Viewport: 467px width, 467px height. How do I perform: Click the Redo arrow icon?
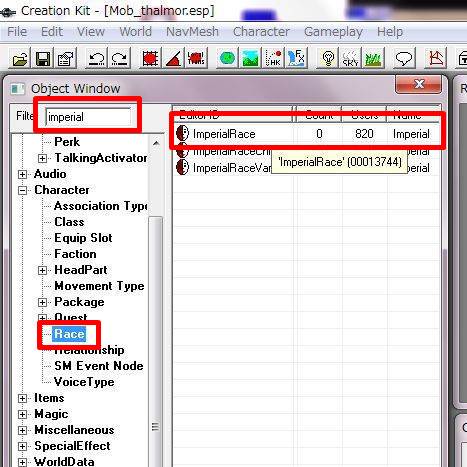pyautogui.click(x=119, y=59)
